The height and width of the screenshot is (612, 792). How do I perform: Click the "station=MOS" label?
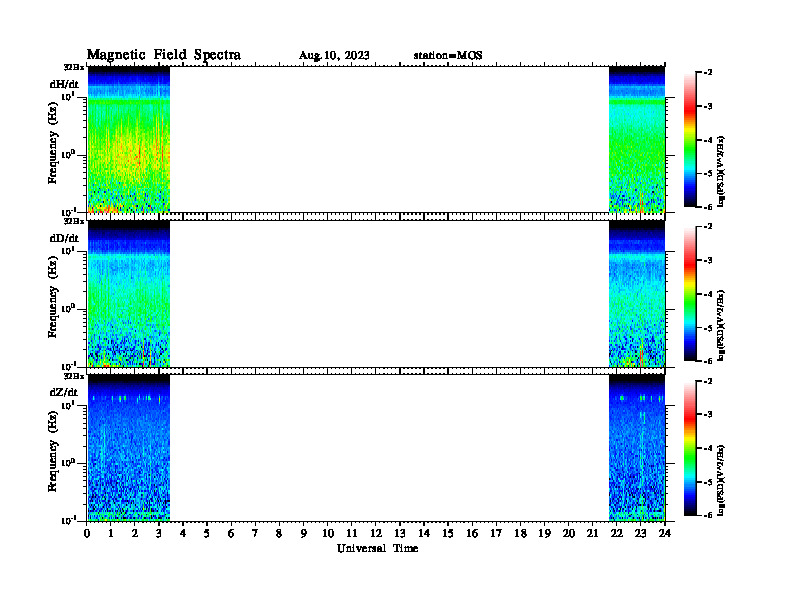point(448,56)
